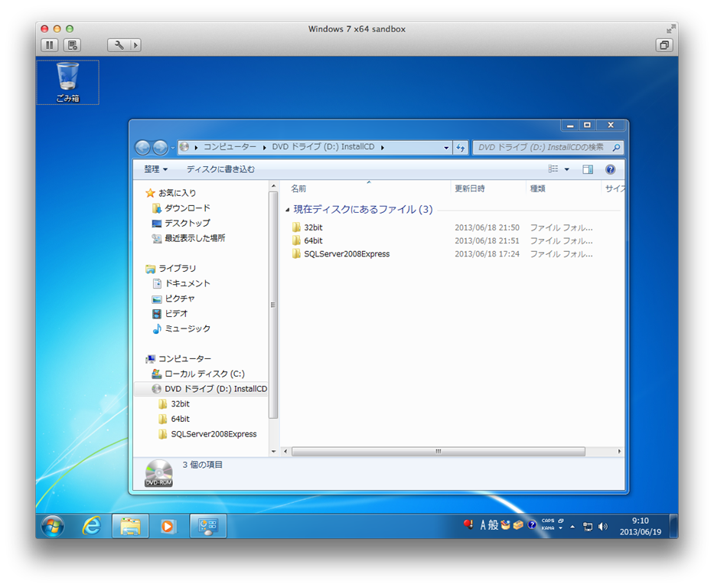714x588 pixels.
Task: Click the address bar refresh button
Action: [x=461, y=148]
